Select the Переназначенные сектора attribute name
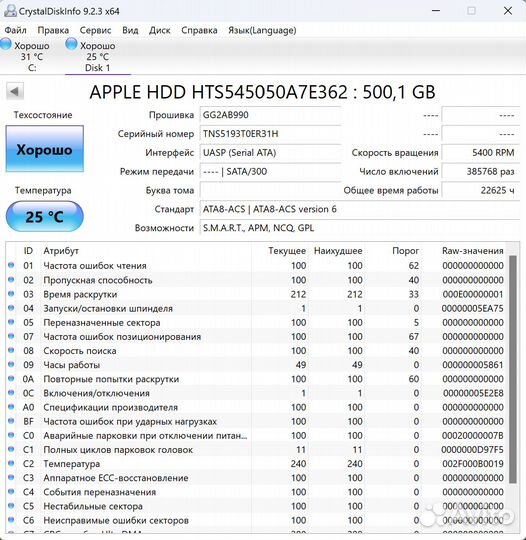This screenshot has height=540, width=526. 102,323
